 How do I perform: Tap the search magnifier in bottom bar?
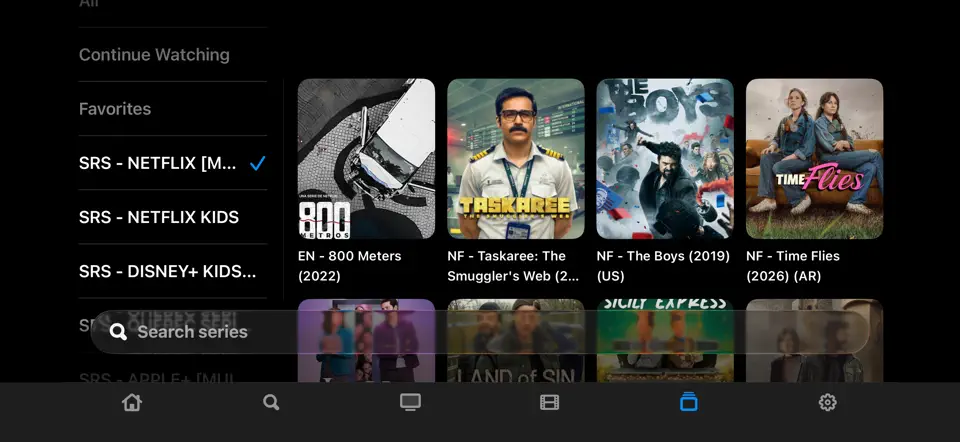(x=271, y=402)
